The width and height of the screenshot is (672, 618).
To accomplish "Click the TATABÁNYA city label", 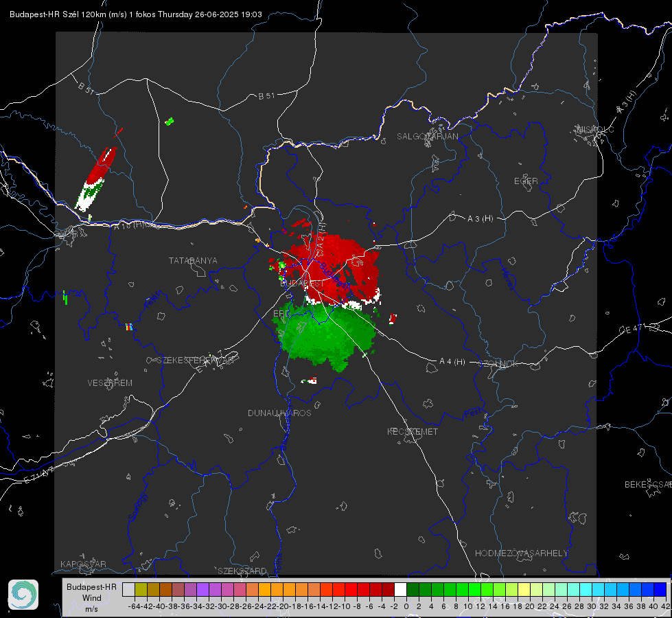I will (193, 261).
